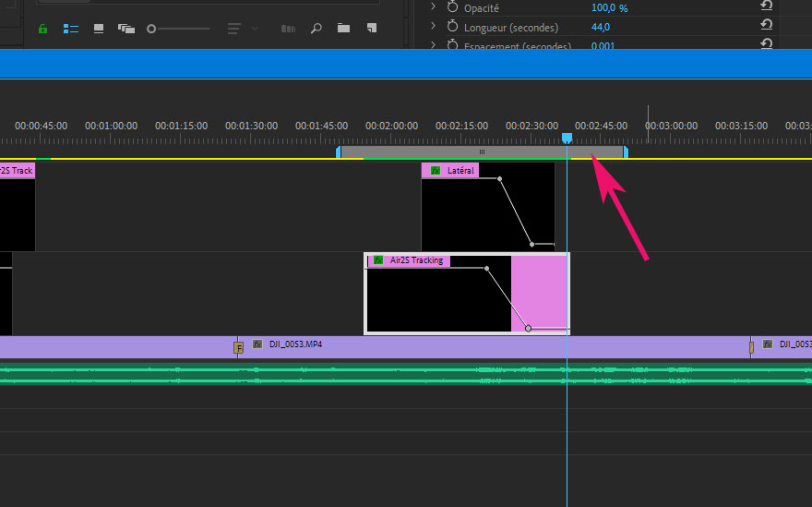Select the Air2S Tracking clip
This screenshot has height=507, width=812.
pos(438,296)
